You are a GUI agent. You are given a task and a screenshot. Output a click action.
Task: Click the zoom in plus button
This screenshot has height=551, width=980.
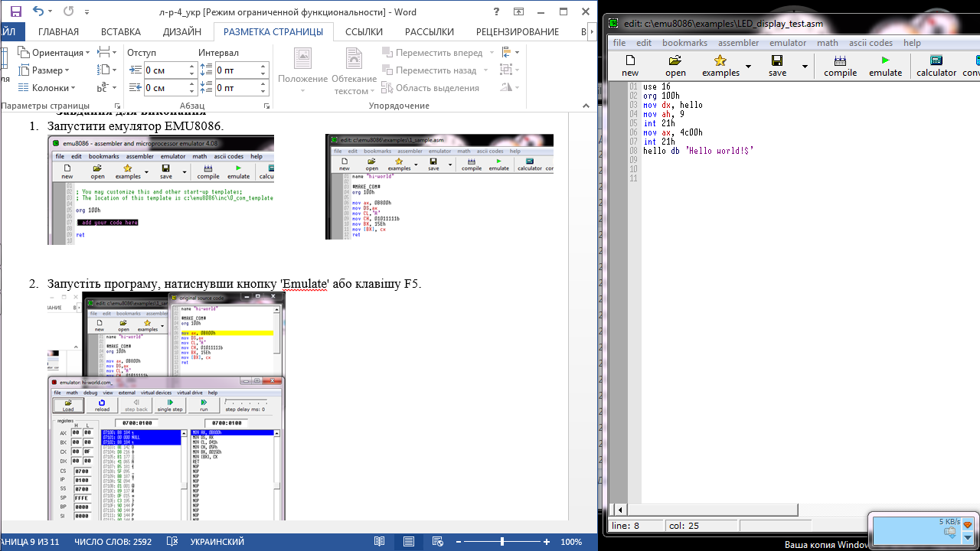tap(547, 542)
